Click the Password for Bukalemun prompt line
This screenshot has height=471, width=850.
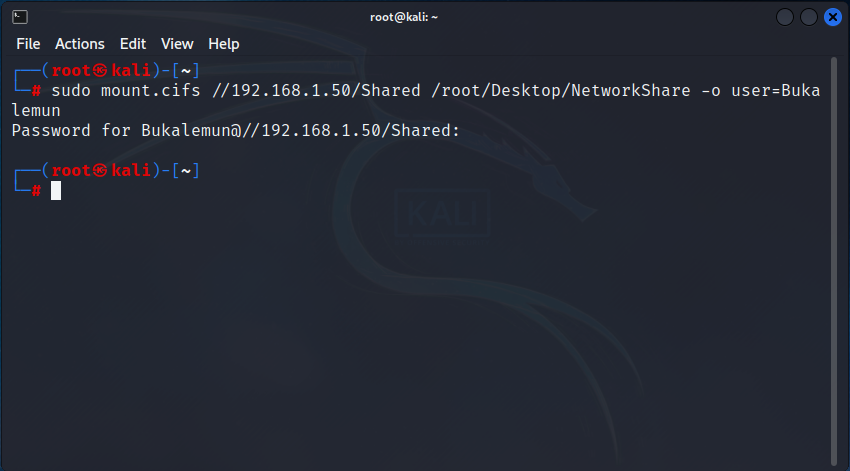point(236,131)
